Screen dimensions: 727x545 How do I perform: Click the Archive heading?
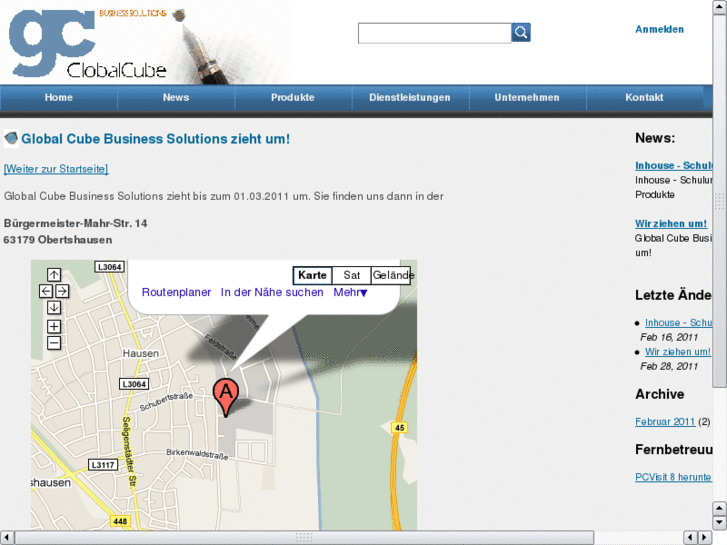(x=659, y=394)
